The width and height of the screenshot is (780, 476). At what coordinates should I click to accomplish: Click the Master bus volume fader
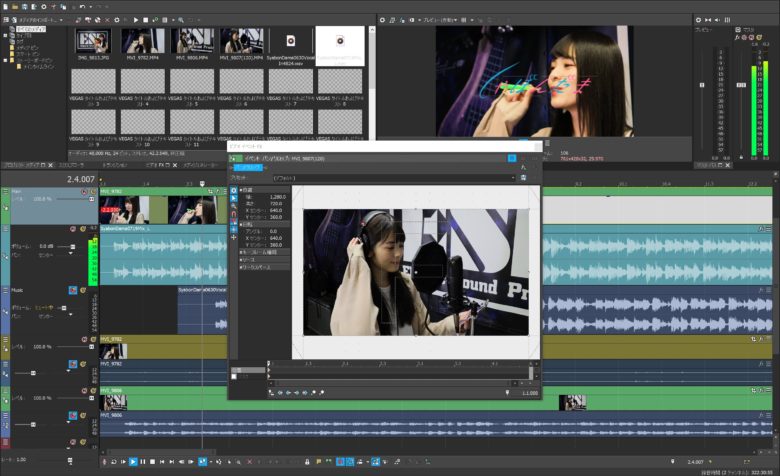tap(741, 85)
